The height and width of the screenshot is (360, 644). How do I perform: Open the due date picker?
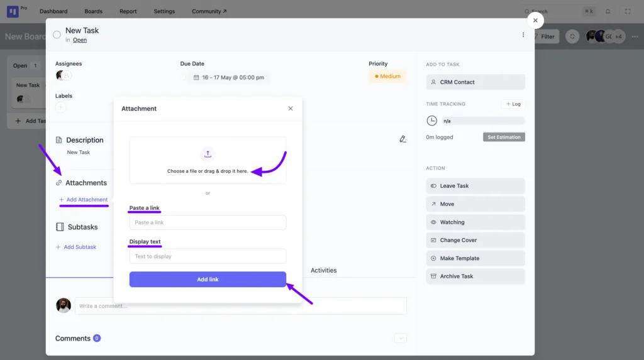coord(228,78)
